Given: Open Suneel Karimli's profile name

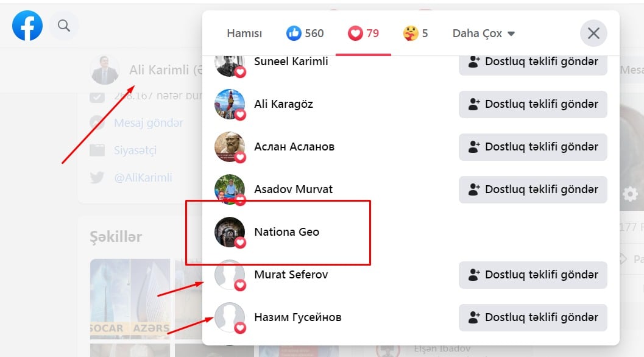Looking at the screenshot, I should [x=291, y=62].
